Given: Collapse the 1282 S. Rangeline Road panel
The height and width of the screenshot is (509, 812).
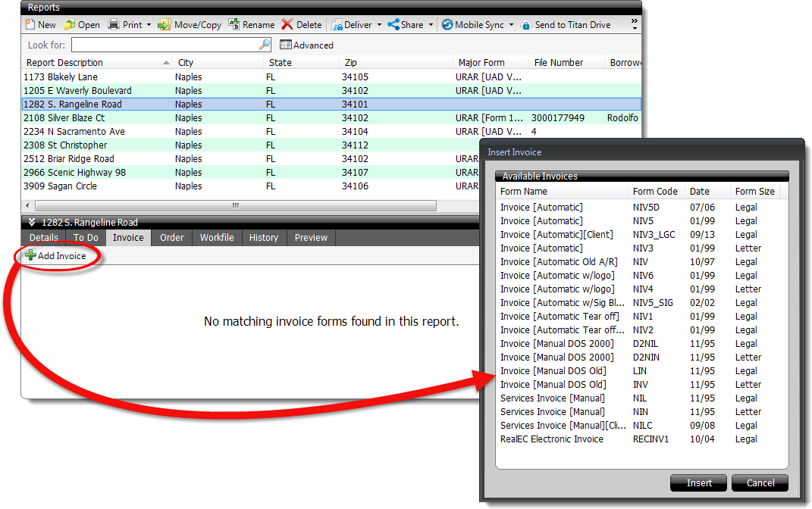Looking at the screenshot, I should click(x=32, y=223).
